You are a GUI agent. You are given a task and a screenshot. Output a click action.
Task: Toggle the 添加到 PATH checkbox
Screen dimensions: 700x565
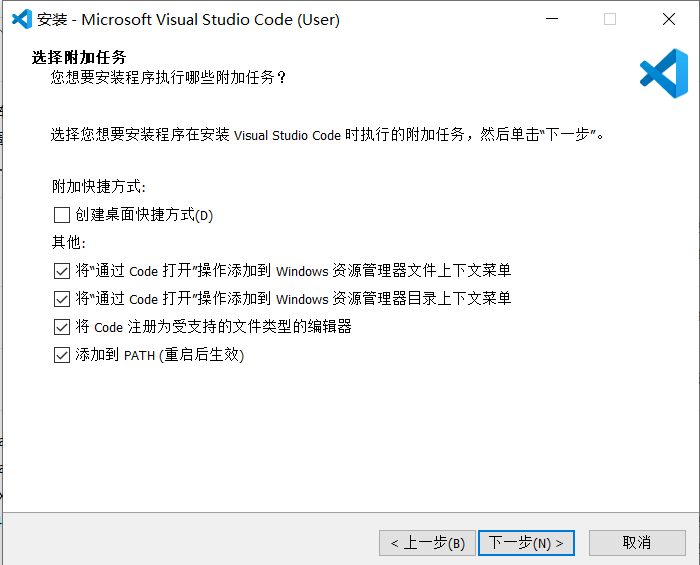(62, 355)
